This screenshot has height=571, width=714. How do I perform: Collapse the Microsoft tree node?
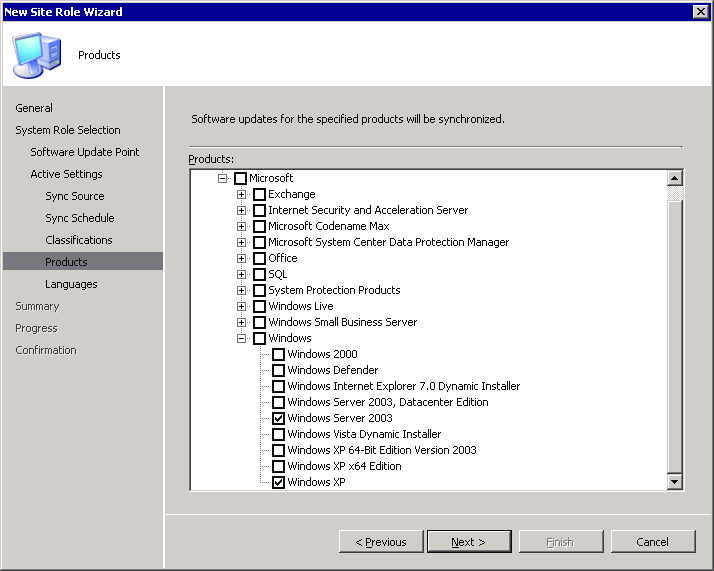[x=222, y=178]
